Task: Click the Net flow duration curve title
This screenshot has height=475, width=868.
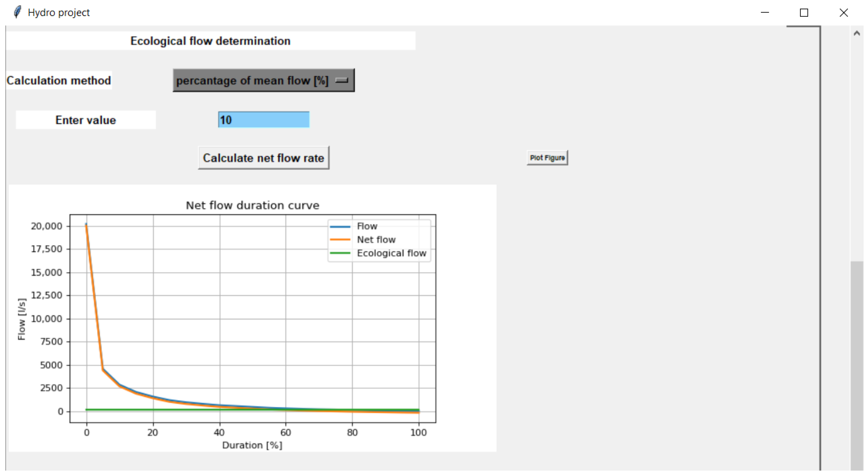Action: 252,205
